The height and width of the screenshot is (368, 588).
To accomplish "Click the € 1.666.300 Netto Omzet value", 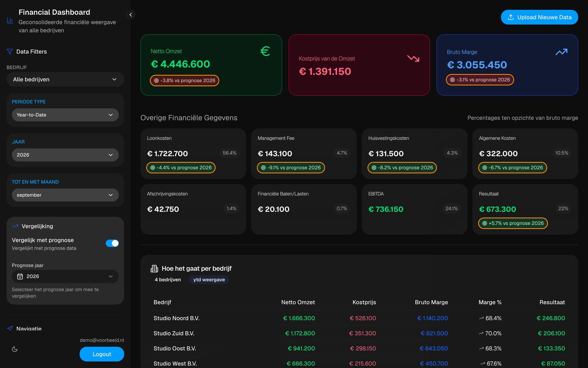I will [x=299, y=318].
